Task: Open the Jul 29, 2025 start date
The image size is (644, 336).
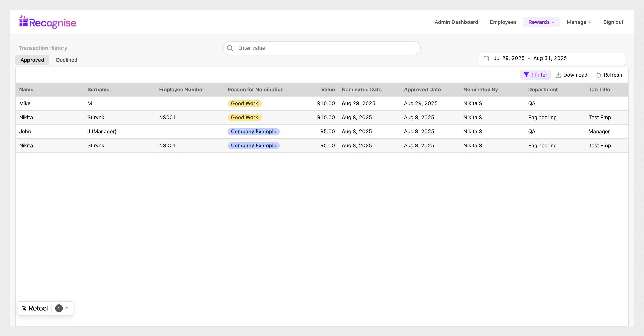Action: point(509,58)
